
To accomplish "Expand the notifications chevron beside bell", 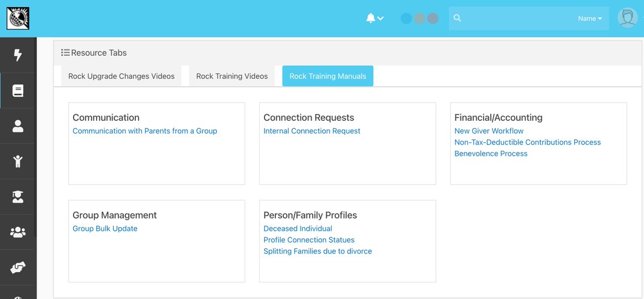I will (x=380, y=18).
